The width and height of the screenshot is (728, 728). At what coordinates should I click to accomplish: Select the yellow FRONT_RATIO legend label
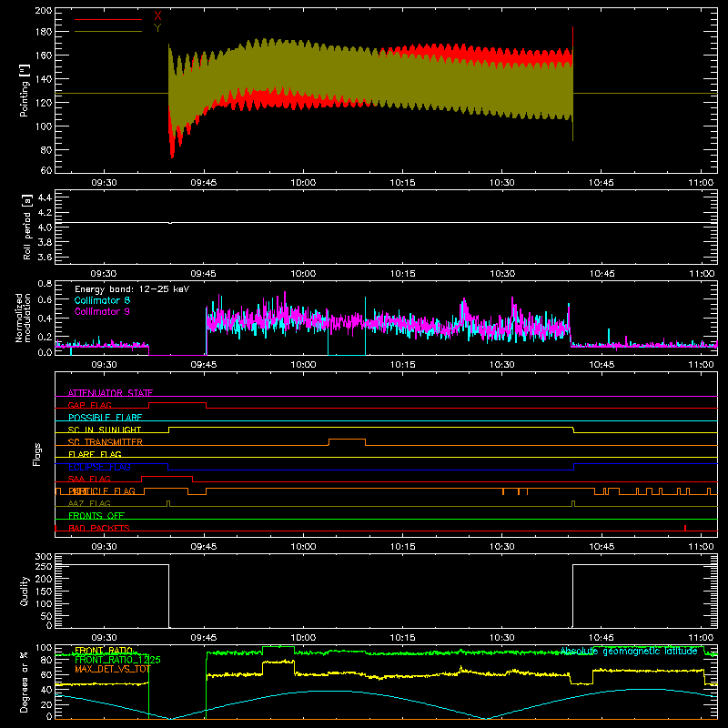tap(104, 651)
